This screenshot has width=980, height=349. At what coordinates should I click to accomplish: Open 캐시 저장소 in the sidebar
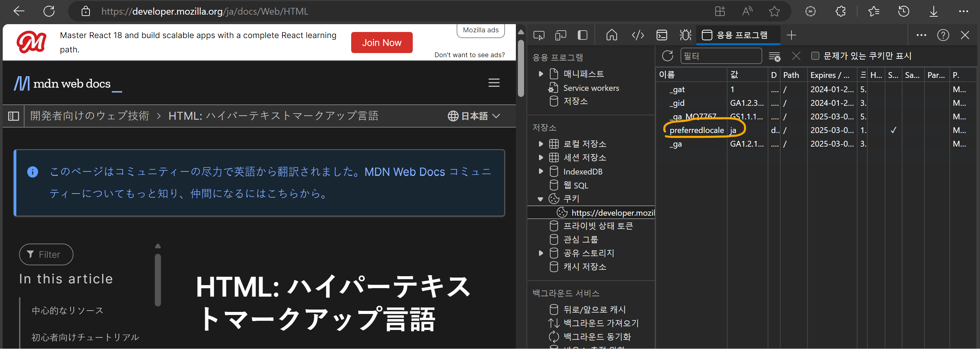click(x=584, y=267)
